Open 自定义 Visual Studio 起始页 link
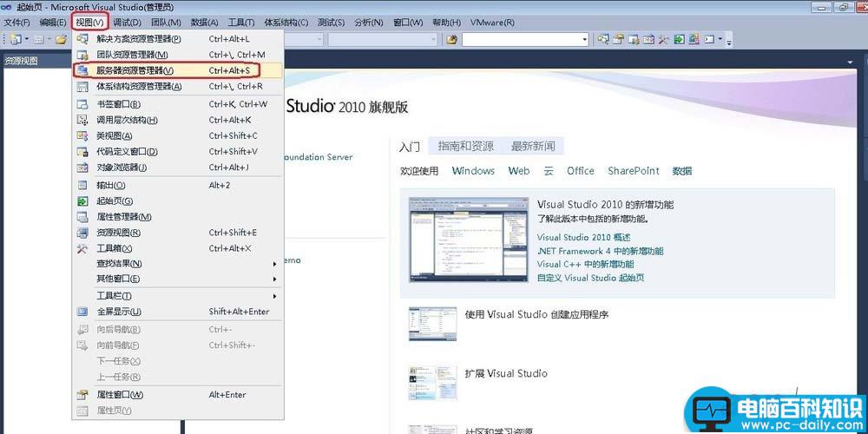 point(590,278)
